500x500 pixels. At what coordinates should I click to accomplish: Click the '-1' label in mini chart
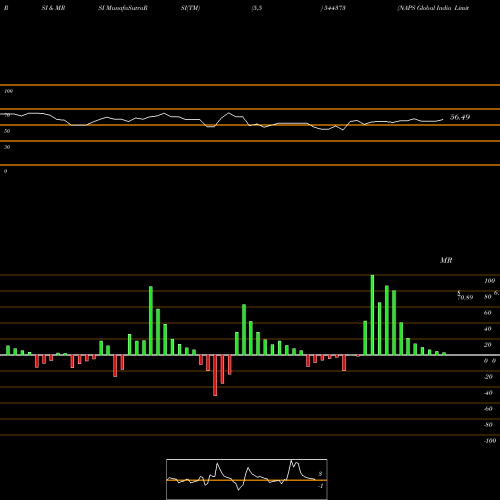320,486
